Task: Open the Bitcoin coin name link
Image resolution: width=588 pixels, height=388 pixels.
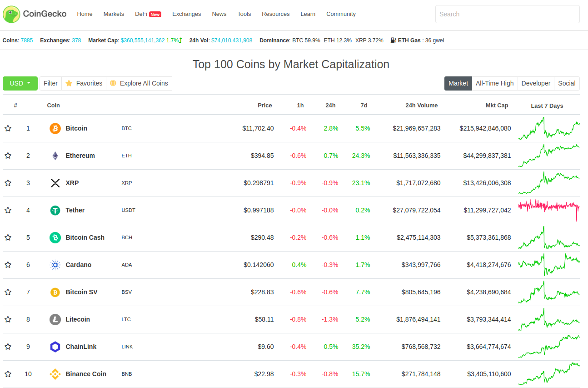Action: point(76,128)
